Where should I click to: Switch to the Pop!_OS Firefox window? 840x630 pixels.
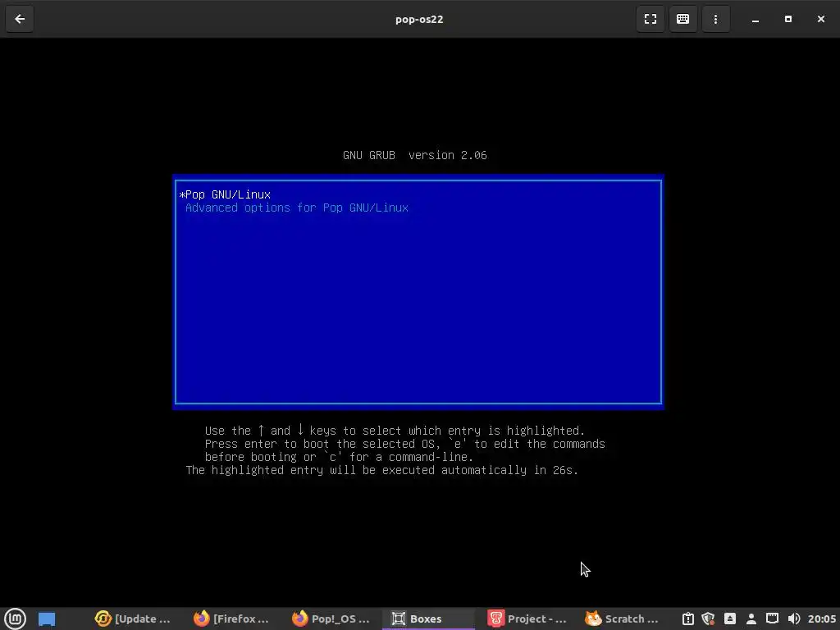(x=330, y=619)
